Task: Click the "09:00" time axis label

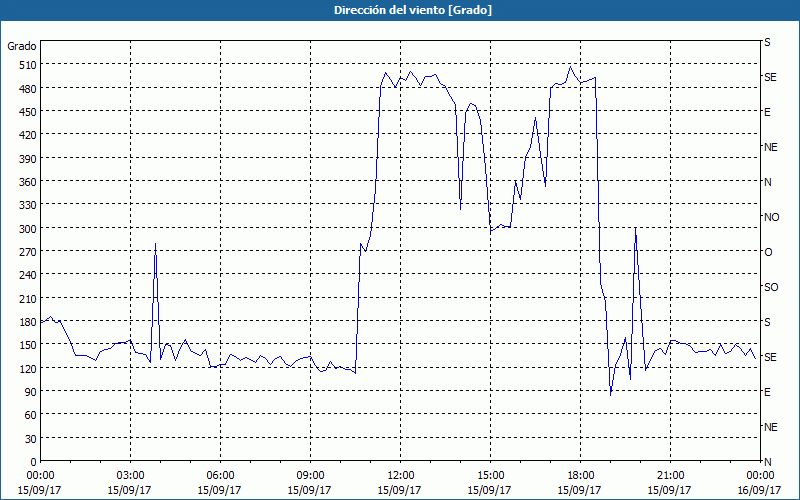Action: [x=310, y=476]
